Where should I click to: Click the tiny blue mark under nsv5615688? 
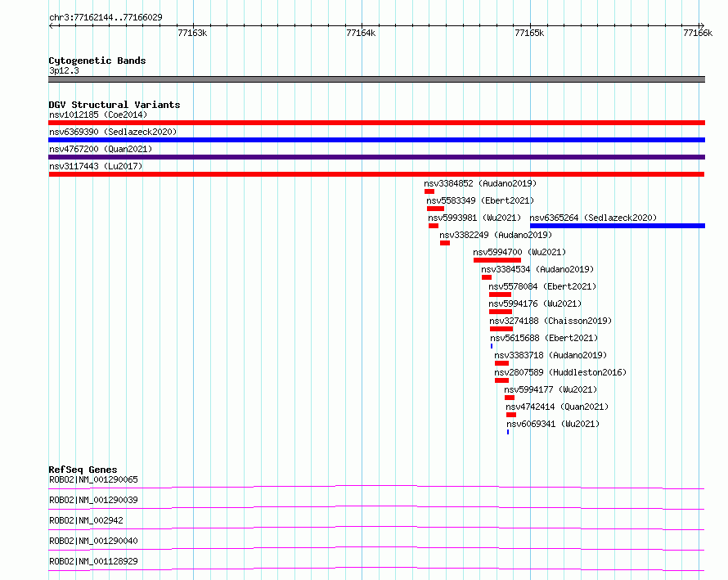[492, 346]
